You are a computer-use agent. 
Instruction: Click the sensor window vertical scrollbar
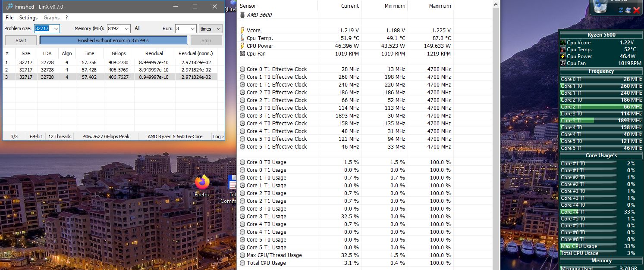[x=496, y=135]
